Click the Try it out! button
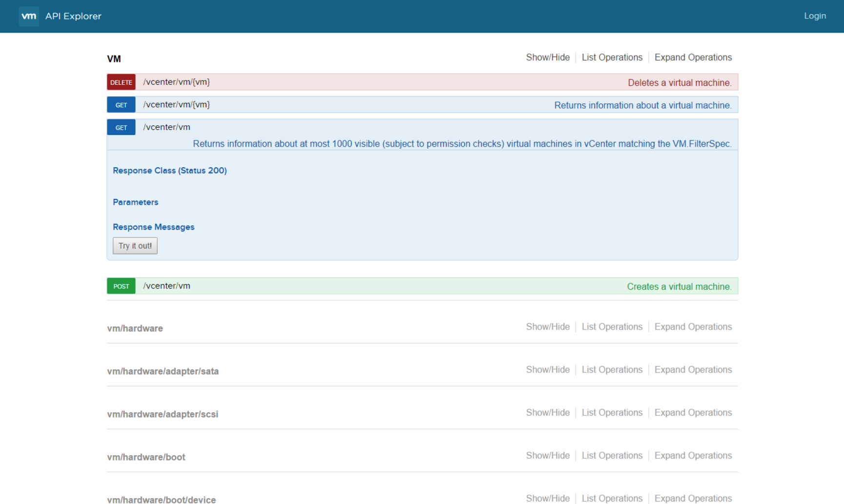 tap(135, 246)
